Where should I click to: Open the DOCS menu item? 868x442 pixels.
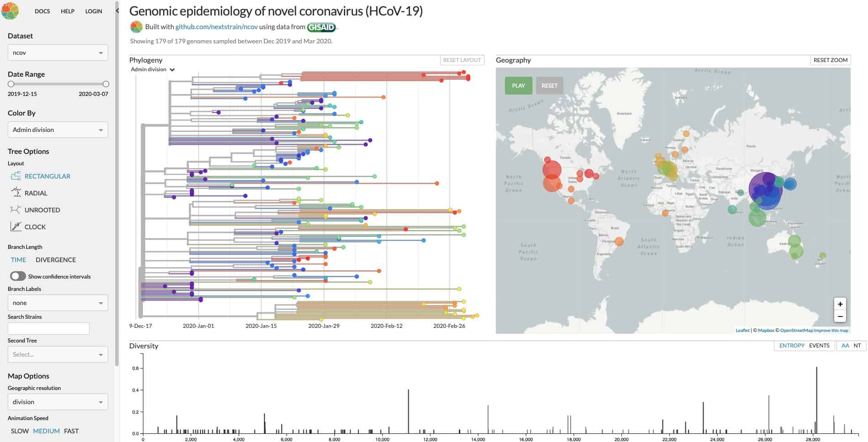(42, 11)
